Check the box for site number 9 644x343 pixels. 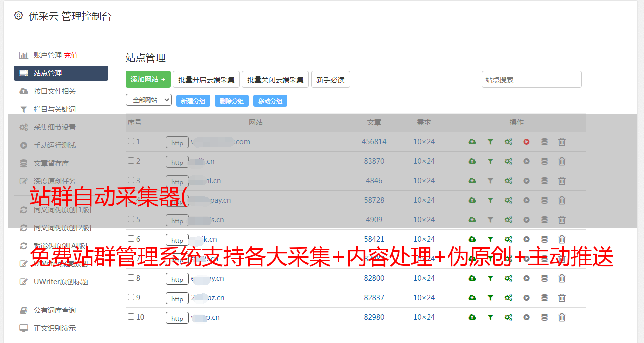131,297
